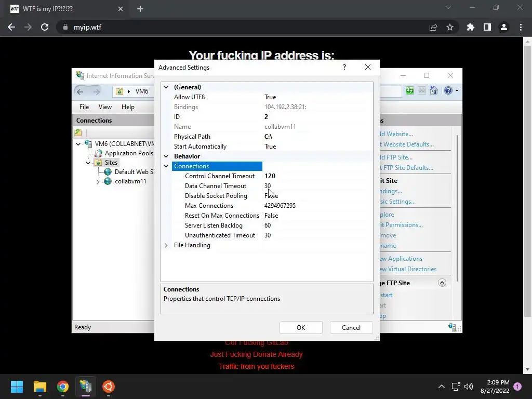The height and width of the screenshot is (399, 532).
Task: Select the ID property row
Action: point(267,117)
